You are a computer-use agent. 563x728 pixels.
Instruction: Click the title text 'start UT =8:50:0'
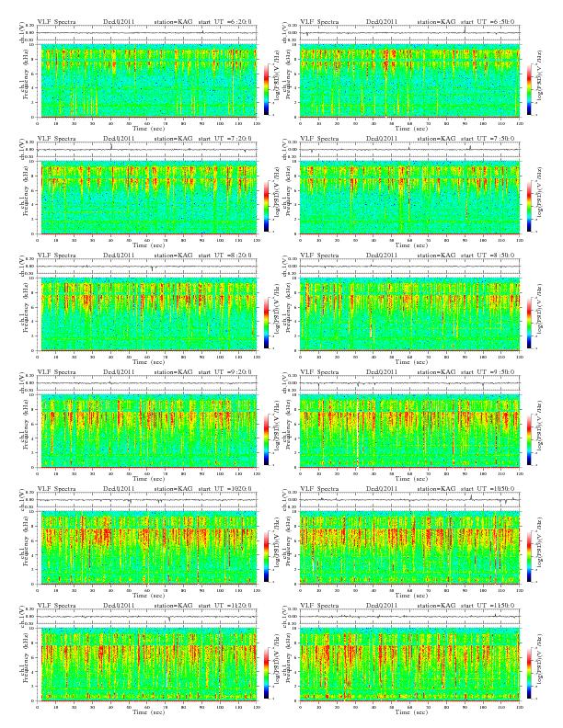(488, 256)
